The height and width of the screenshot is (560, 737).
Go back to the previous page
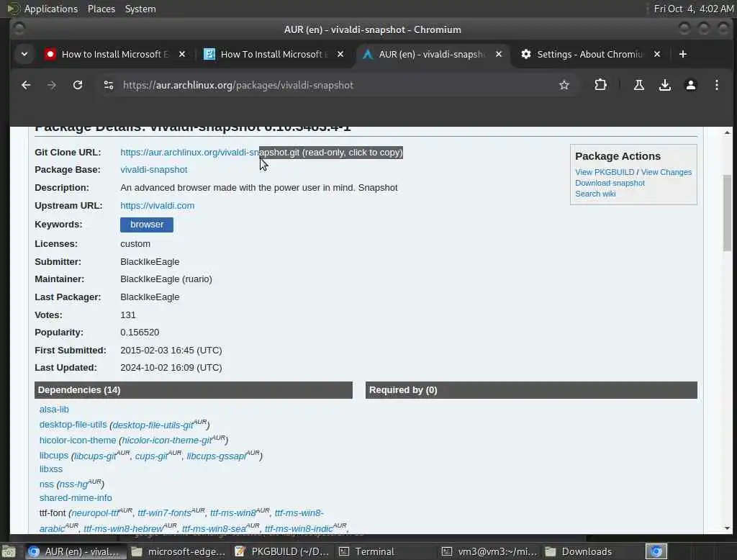click(x=26, y=85)
